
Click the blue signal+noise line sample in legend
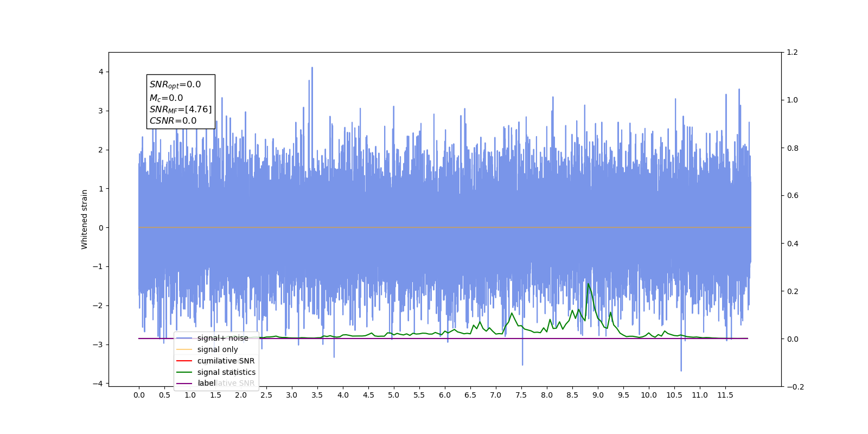click(x=184, y=338)
